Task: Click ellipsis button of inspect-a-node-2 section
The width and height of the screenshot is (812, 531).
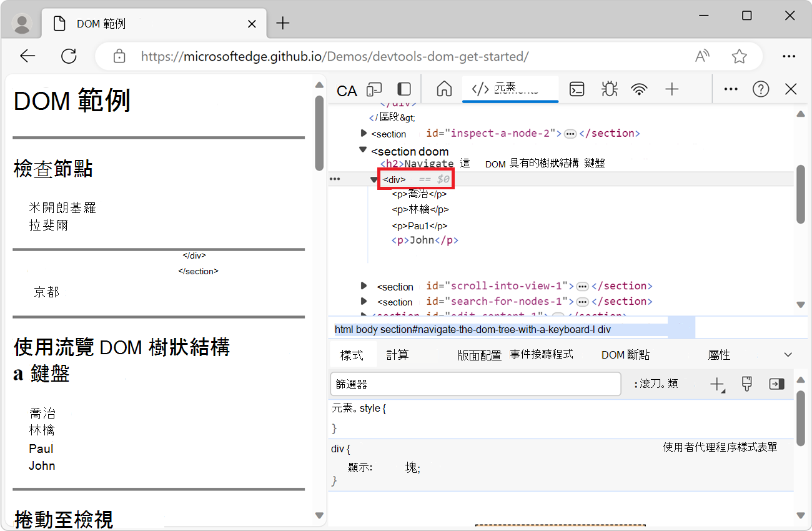Action: click(x=570, y=134)
